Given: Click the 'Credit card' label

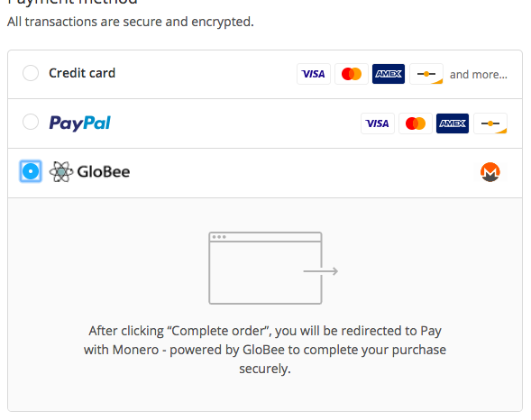Looking at the screenshot, I should click(82, 73).
